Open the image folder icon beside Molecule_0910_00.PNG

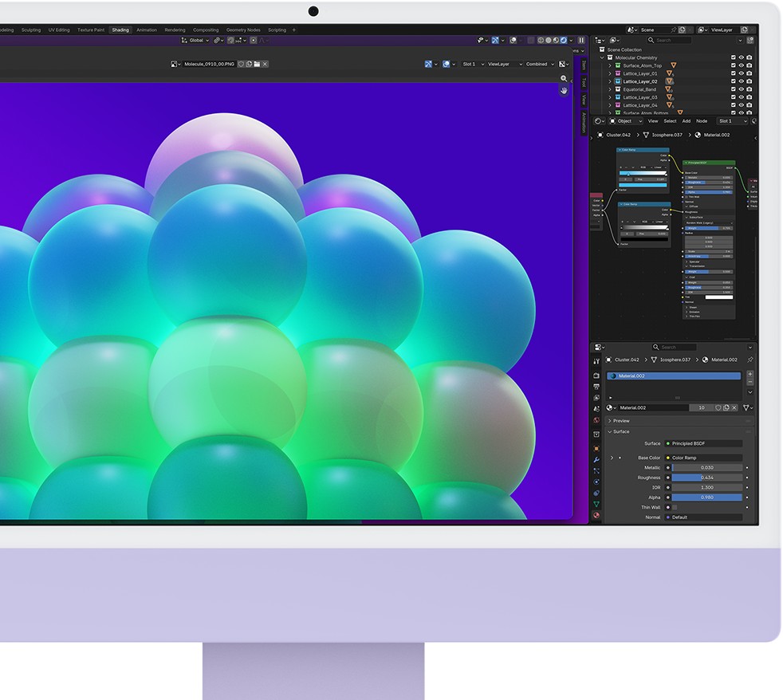[x=257, y=64]
